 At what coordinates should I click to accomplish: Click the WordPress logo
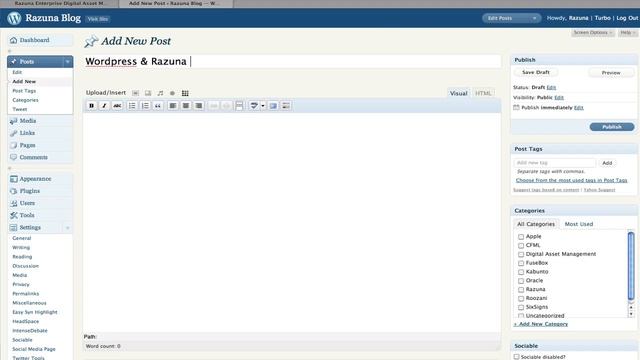[14, 18]
